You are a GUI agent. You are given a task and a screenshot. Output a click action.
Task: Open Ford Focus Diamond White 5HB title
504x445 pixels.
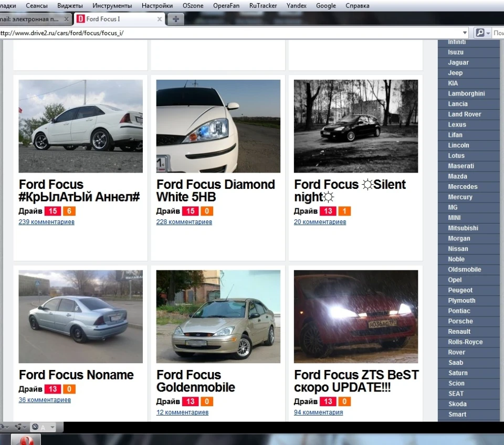coord(216,190)
